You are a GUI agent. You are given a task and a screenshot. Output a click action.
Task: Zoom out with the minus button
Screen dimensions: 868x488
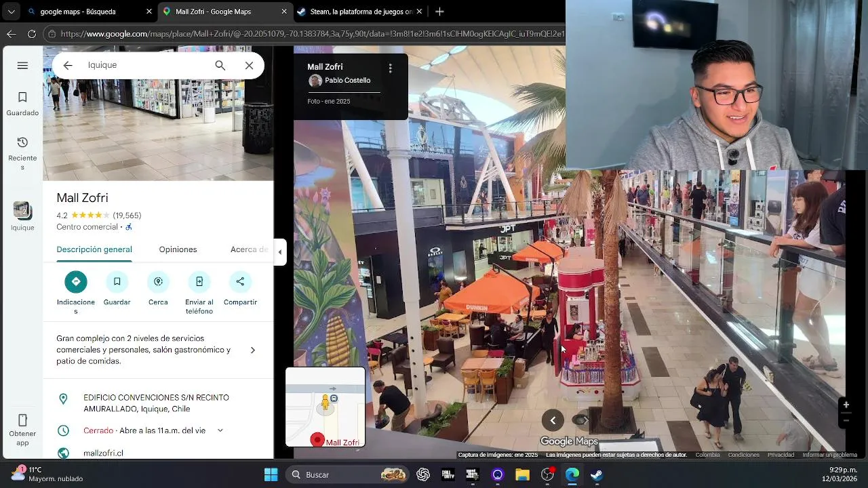pyautogui.click(x=846, y=420)
